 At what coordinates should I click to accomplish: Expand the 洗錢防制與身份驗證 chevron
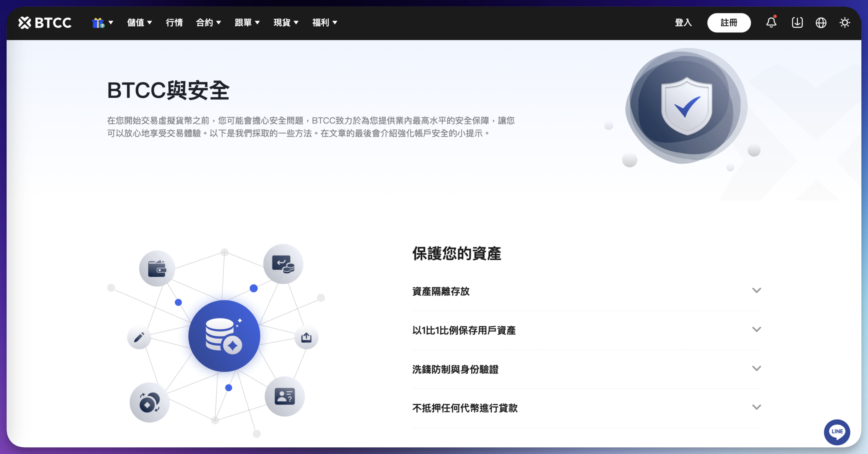[x=757, y=368]
